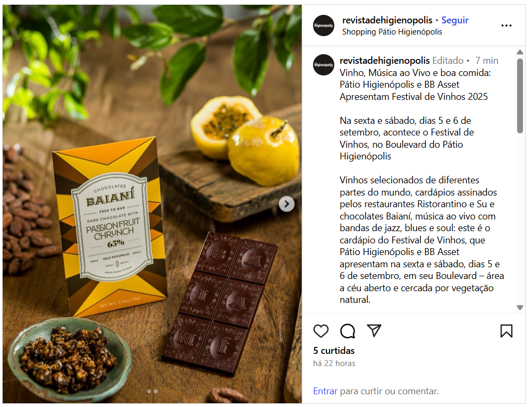Follow the account via Seguir
This screenshot has height=407, width=532.
454,20
